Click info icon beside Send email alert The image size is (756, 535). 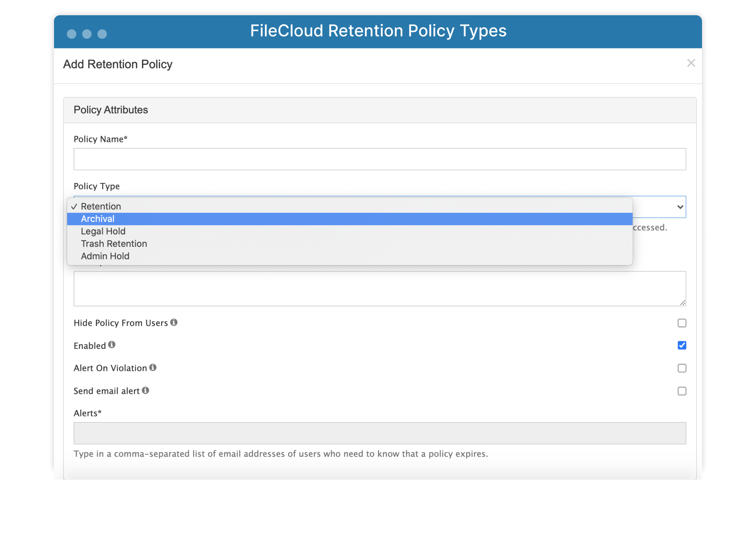click(x=146, y=390)
